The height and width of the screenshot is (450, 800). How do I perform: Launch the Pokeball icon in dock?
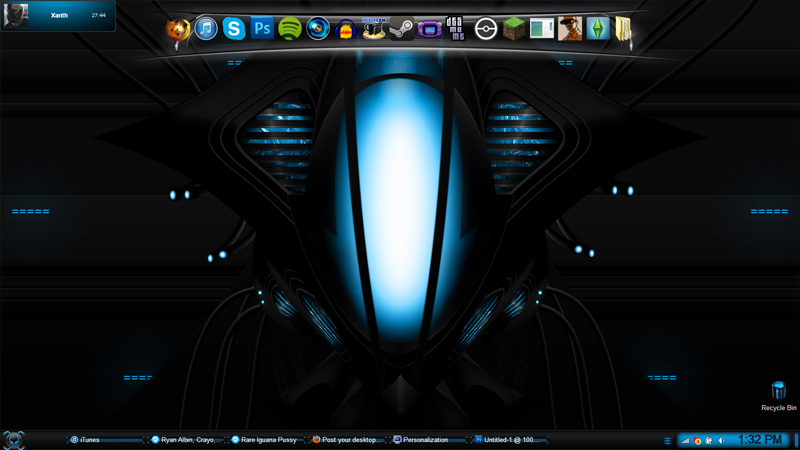(485, 29)
